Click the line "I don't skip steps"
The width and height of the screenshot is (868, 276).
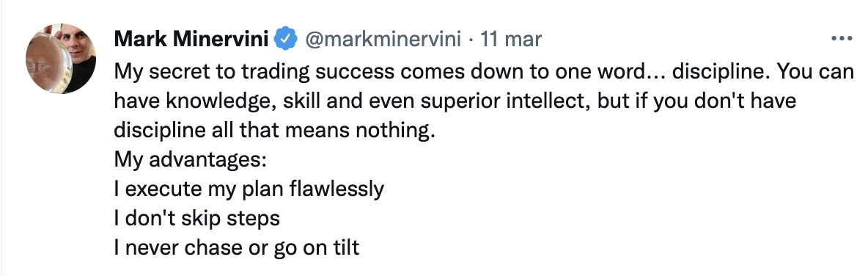pyautogui.click(x=197, y=218)
